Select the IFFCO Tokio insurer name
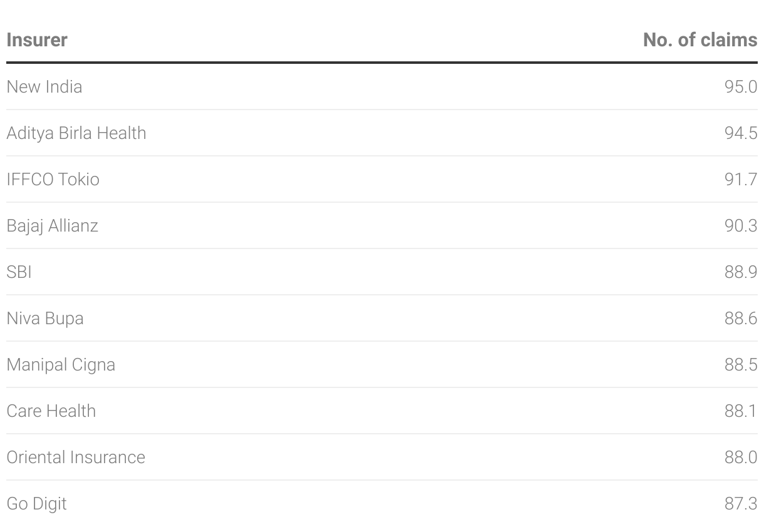764x532 pixels. click(53, 179)
